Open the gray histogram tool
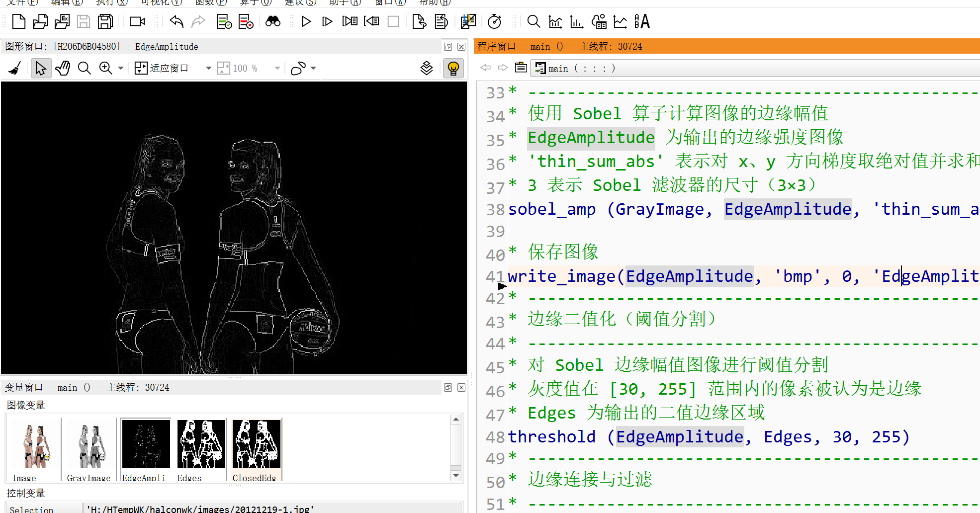Viewport: 980px width, 513px height. (555, 21)
